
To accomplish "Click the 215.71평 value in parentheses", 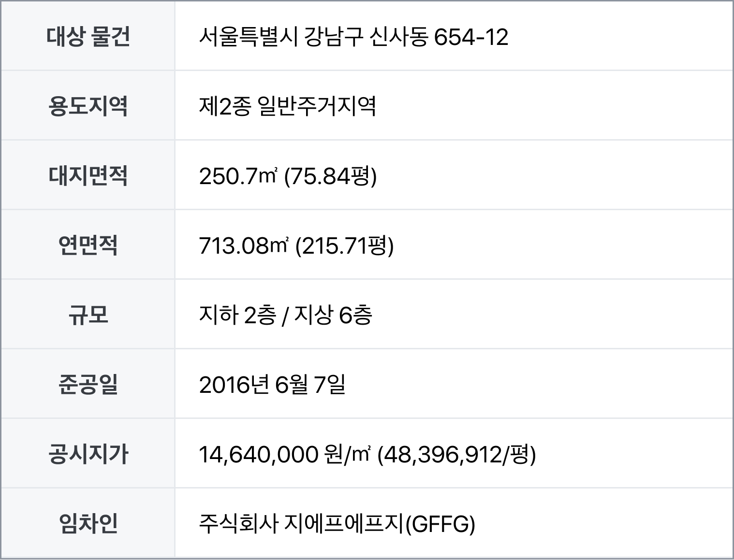I will [344, 246].
